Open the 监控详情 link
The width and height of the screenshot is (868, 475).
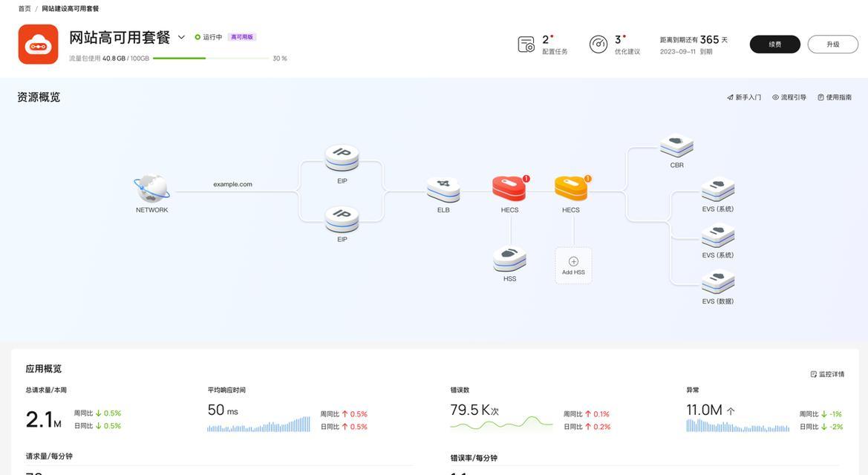pyautogui.click(x=828, y=374)
